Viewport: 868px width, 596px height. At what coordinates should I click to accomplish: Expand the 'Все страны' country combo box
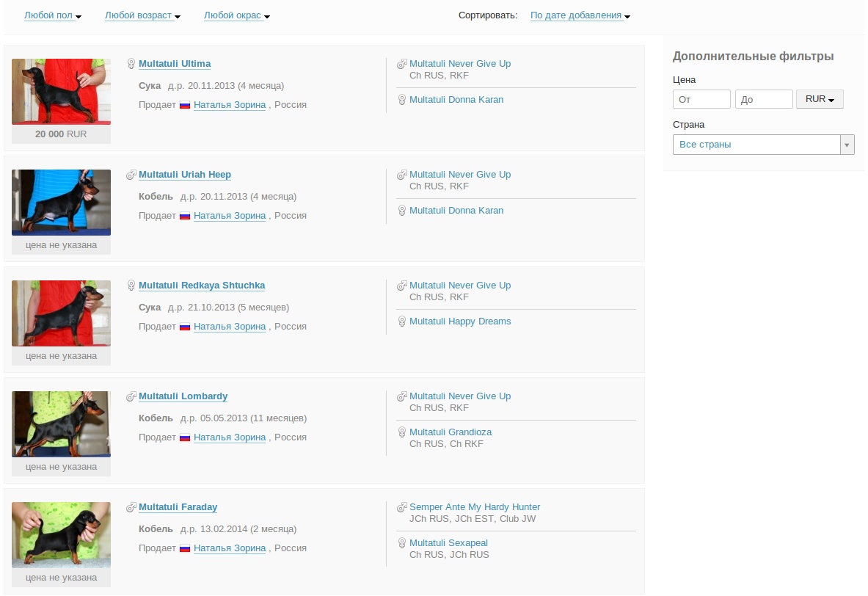point(763,145)
